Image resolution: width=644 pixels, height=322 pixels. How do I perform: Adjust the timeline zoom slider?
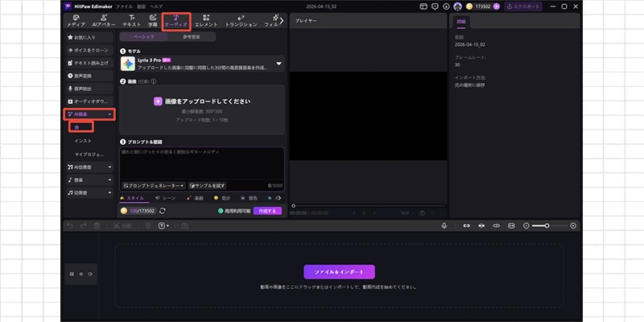point(547,225)
